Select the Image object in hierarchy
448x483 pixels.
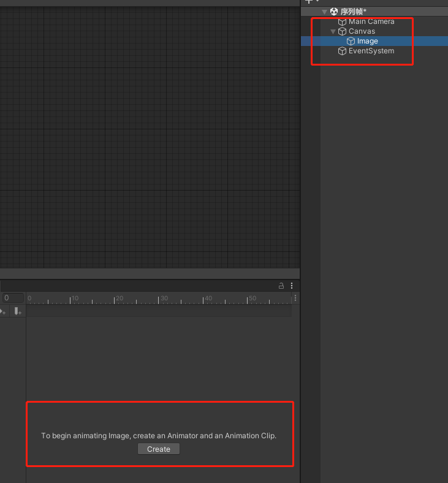[x=367, y=41]
